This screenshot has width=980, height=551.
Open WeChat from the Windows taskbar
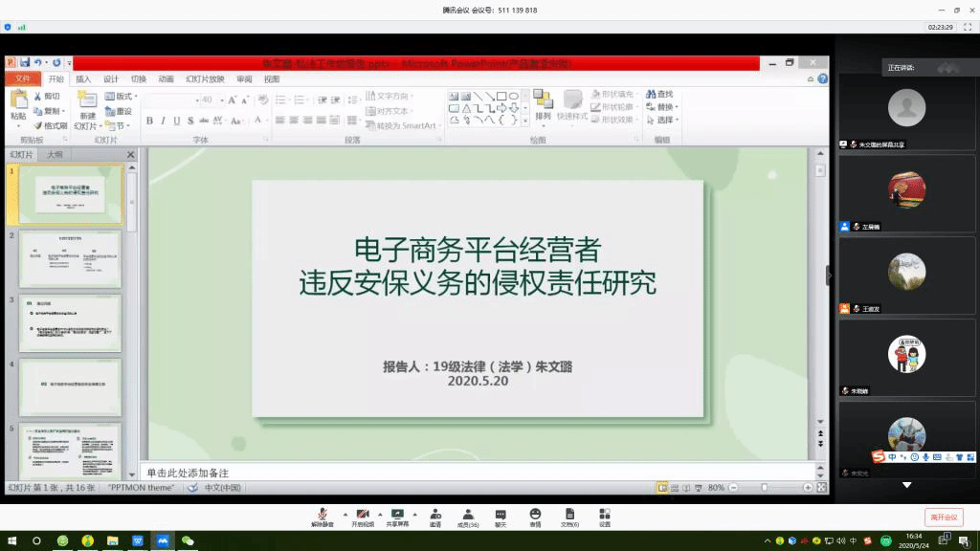point(188,540)
